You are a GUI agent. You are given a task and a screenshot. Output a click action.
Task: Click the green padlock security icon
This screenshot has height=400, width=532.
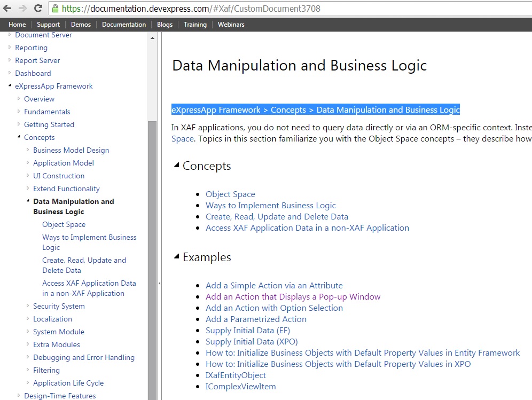(x=55, y=9)
